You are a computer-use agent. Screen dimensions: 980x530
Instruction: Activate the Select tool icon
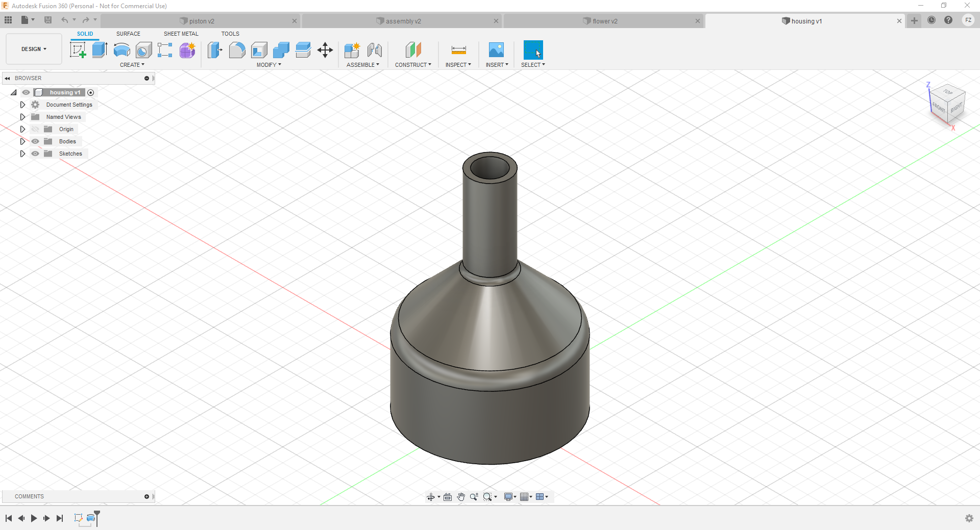533,50
